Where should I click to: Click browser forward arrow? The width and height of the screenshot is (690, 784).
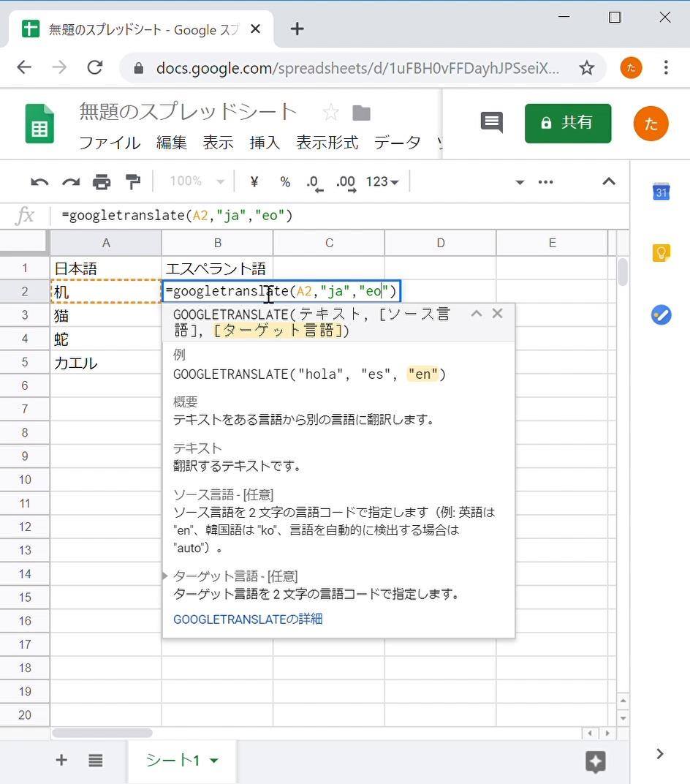(x=59, y=67)
